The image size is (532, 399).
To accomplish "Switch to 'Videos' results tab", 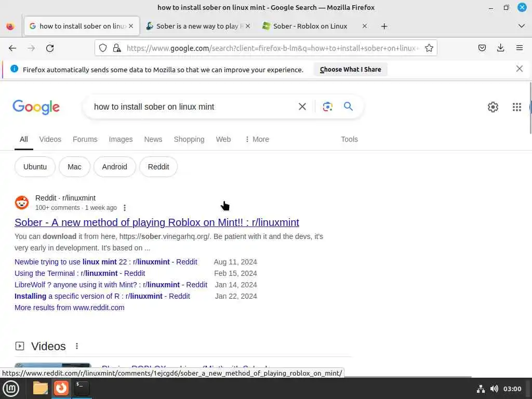I will coord(50,139).
